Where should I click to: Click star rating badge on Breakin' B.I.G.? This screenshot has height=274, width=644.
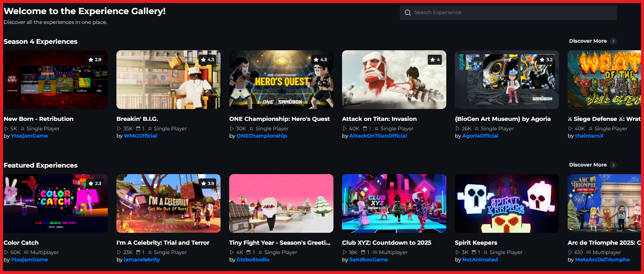click(208, 60)
